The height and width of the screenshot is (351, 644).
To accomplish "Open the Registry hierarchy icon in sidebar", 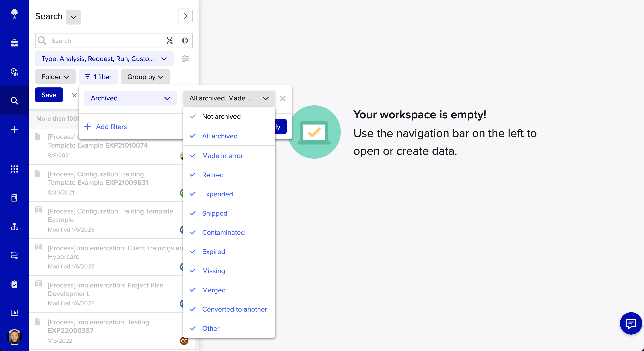I will [14, 227].
